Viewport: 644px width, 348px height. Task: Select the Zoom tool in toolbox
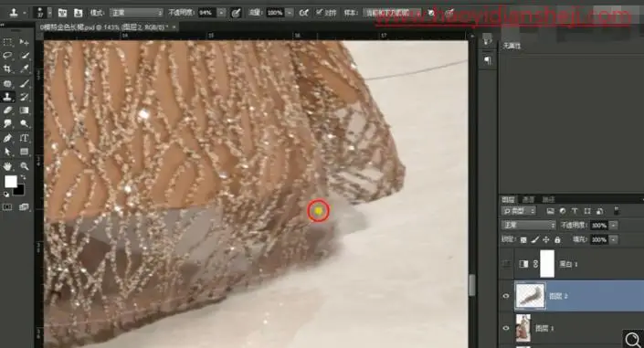coord(25,166)
